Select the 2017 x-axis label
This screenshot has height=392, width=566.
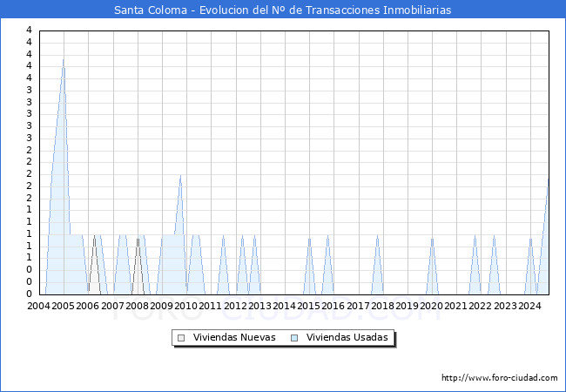click(358, 306)
